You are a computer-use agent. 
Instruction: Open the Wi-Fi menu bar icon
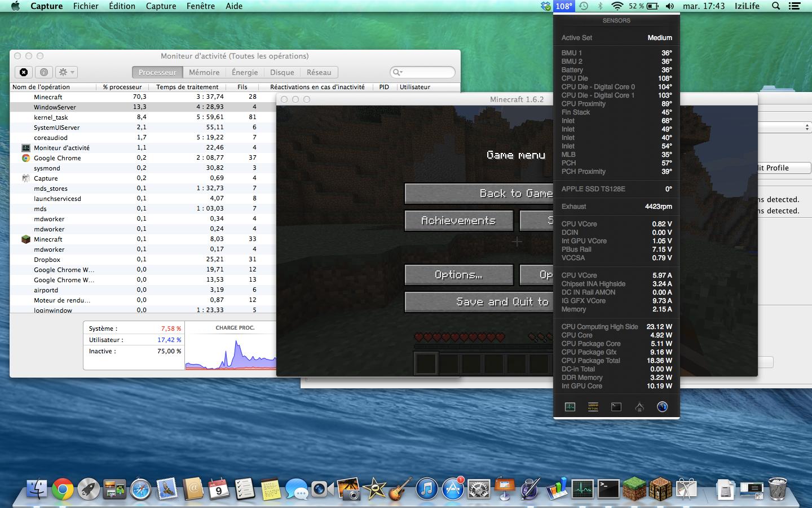click(617, 6)
